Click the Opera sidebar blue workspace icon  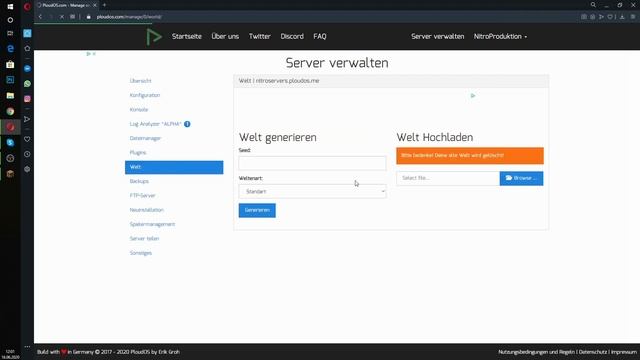[27, 33]
